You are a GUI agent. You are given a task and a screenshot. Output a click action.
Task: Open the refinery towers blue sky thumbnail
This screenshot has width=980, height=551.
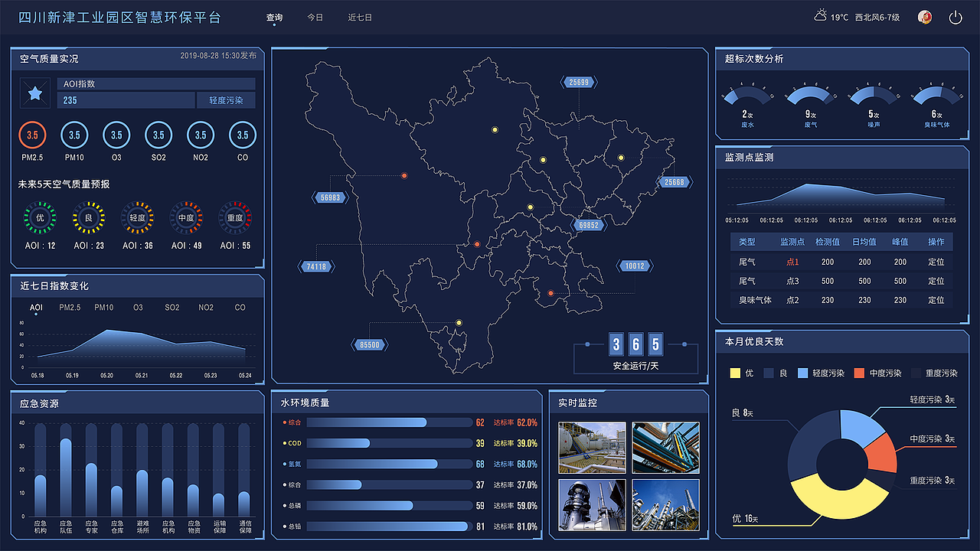pos(665,505)
